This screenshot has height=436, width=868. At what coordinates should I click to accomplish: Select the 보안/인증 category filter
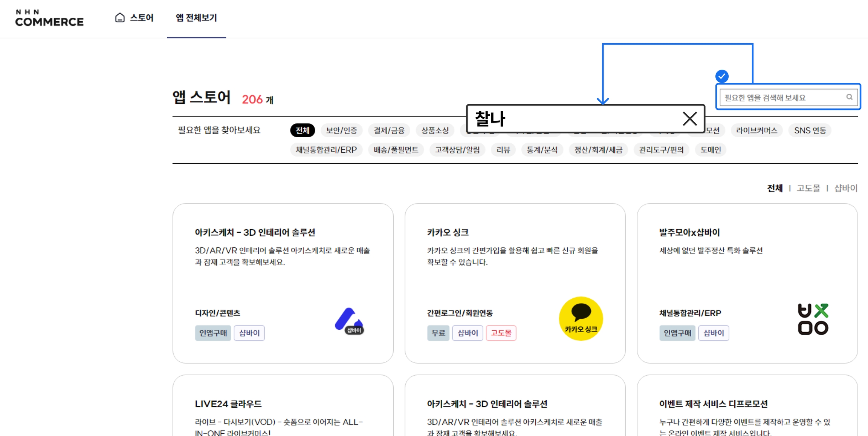click(341, 130)
